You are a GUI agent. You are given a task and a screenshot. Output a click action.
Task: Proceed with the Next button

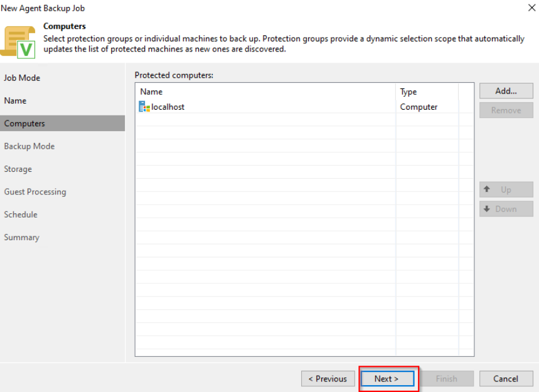387,379
